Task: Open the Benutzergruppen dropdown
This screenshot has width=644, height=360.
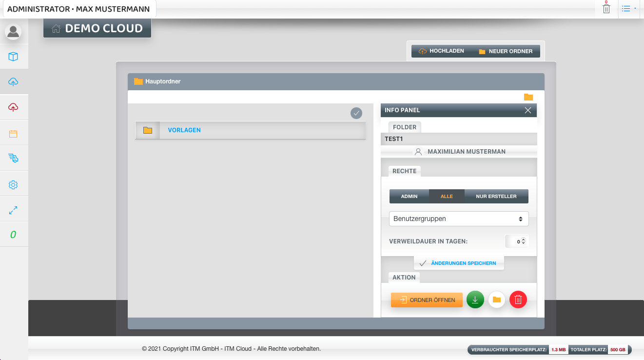Action: 458,219
